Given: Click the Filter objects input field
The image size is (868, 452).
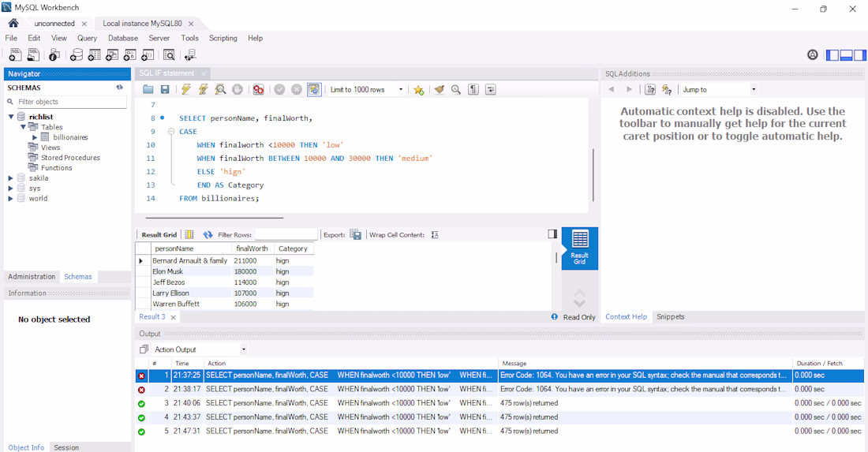Looking at the screenshot, I should (71, 102).
